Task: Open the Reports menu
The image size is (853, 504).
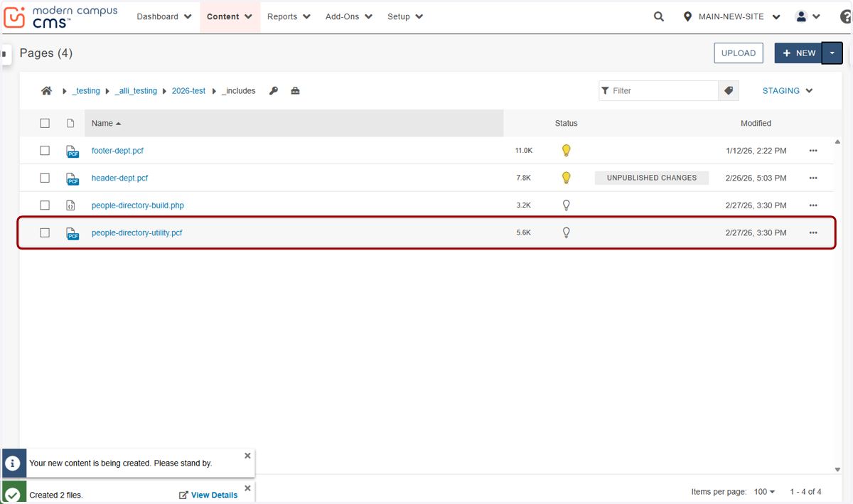Action: click(x=289, y=16)
